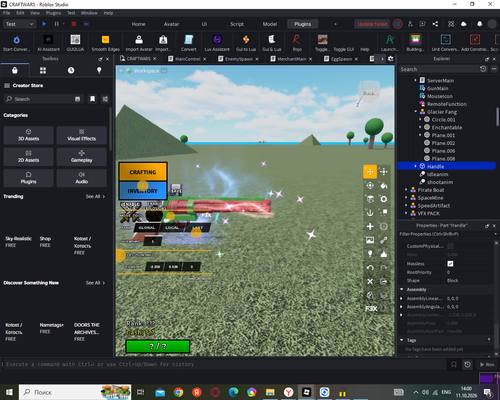The height and width of the screenshot is (400, 500).
Task: Open the Add Constraint plugin
Action: click(x=475, y=43)
